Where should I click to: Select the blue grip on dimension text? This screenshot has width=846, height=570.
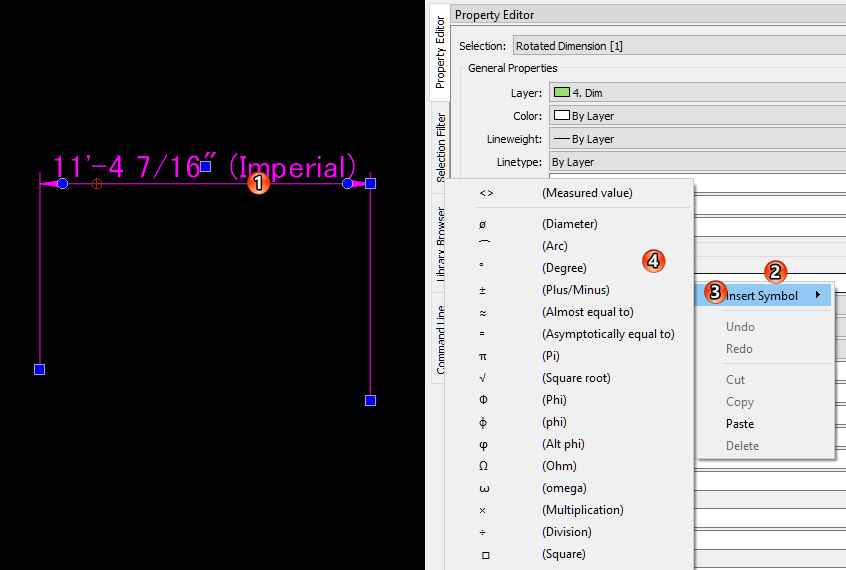pyautogui.click(x=206, y=166)
